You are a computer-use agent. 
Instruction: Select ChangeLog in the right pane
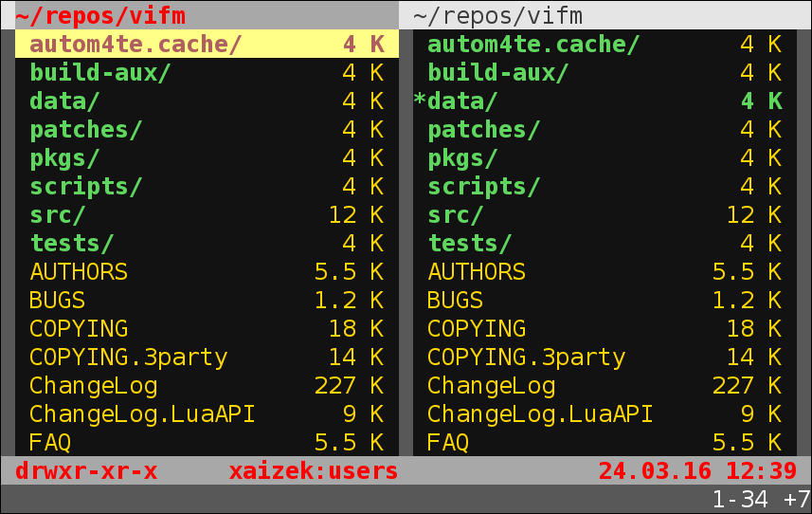tap(604, 385)
